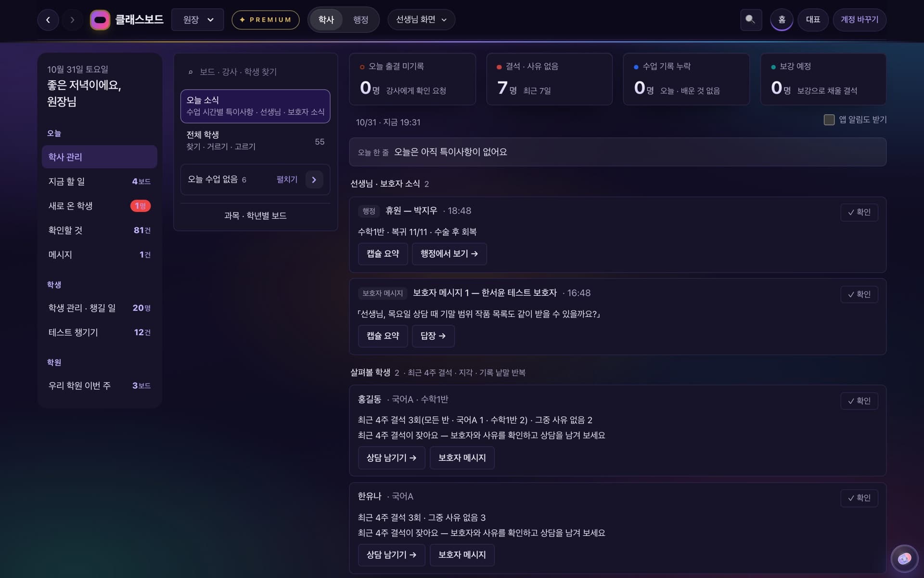Click the 살펴볼 학생 heading
This screenshot has height=578, width=924.
[x=370, y=373]
